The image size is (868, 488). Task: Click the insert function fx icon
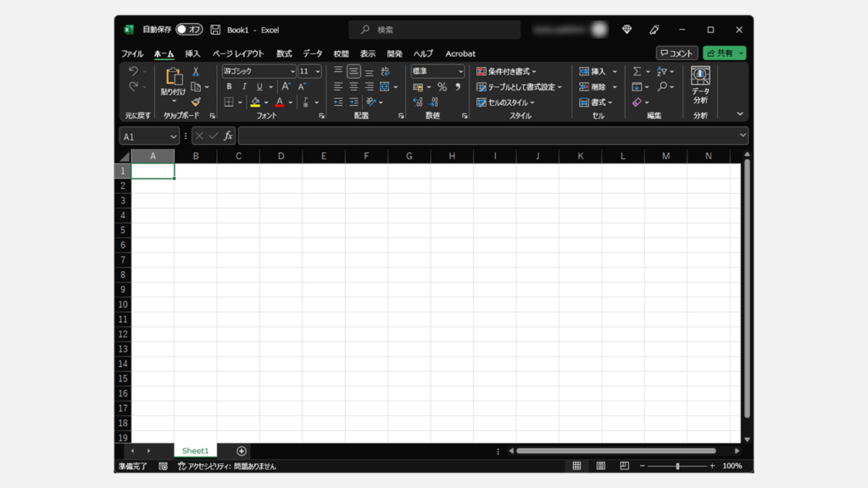pos(228,136)
